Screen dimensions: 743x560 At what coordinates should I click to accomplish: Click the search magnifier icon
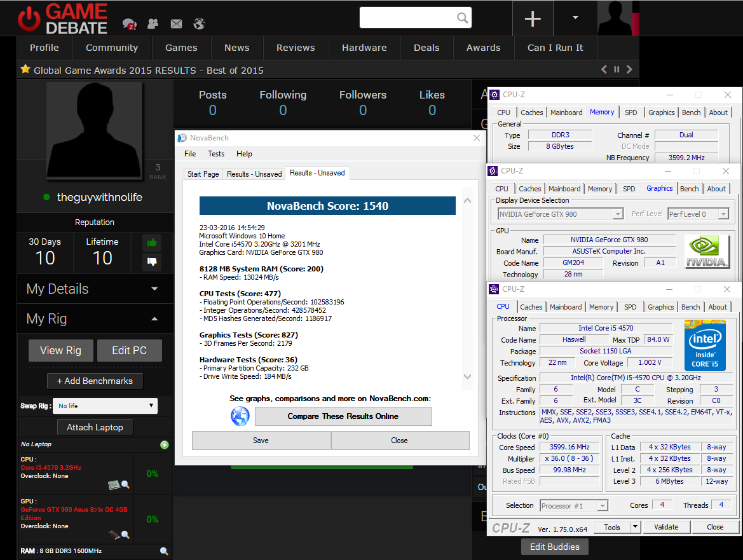pos(463,18)
